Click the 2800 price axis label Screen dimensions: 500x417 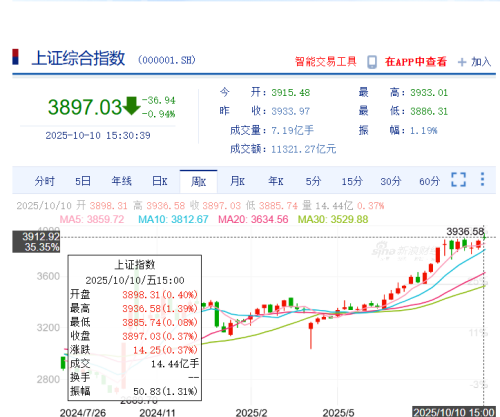pos(48,379)
